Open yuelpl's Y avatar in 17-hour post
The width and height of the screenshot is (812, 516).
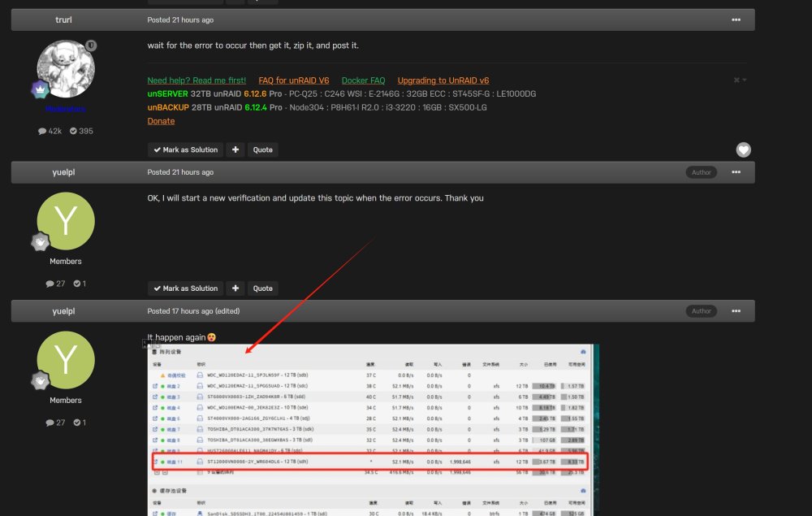pos(66,360)
